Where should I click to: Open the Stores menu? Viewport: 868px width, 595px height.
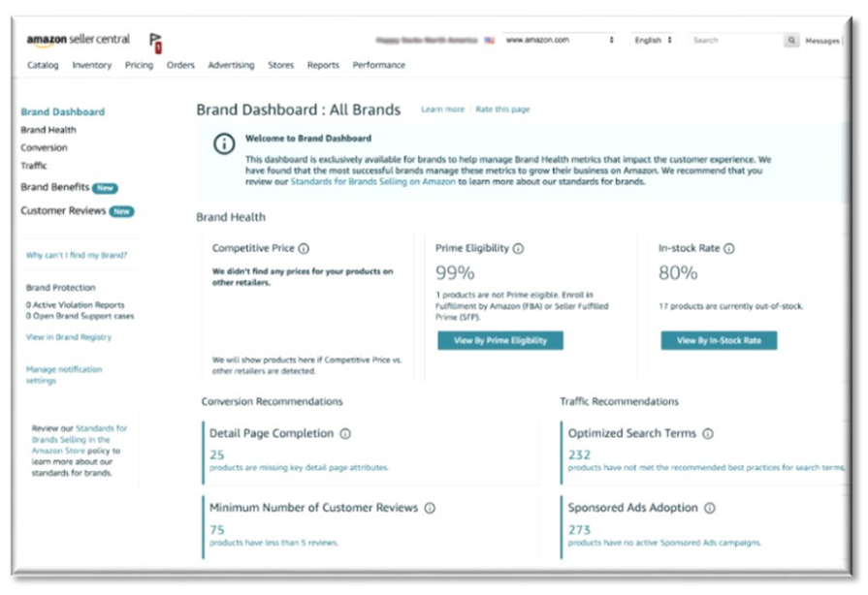[280, 65]
